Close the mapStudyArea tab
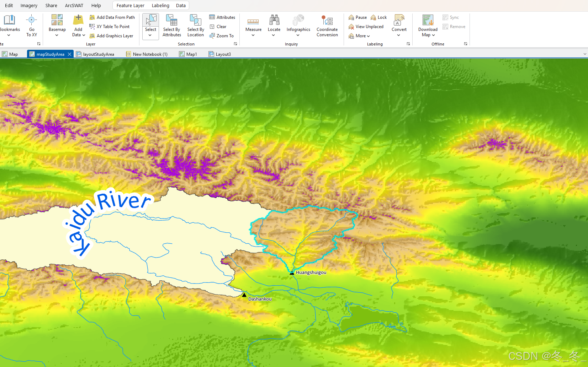 tap(69, 54)
